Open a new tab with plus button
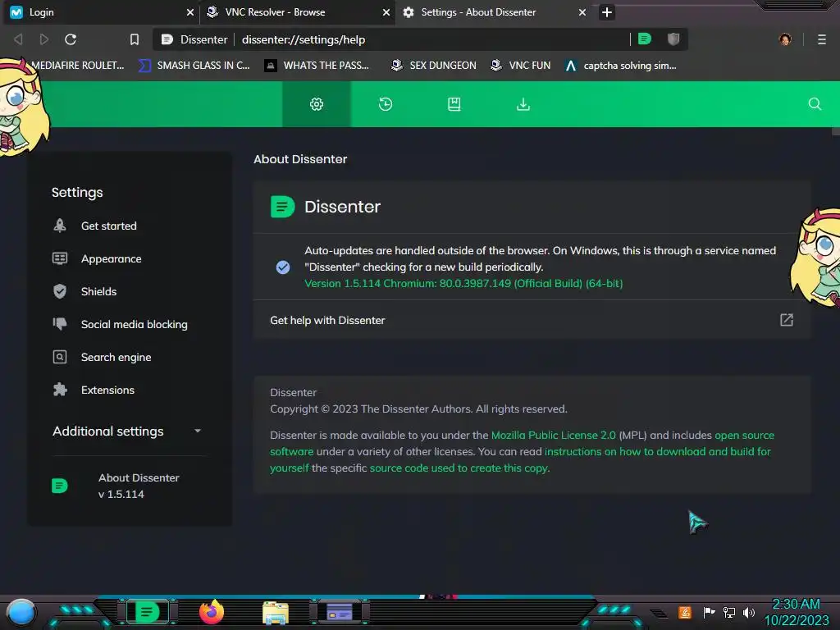The height and width of the screenshot is (630, 840). pos(606,11)
